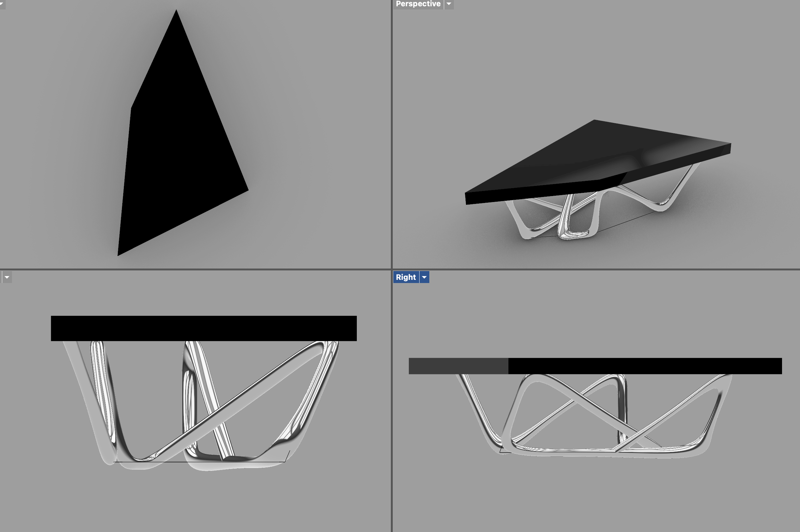Click the dark gray tabletop section in Right viewport

(x=458, y=366)
